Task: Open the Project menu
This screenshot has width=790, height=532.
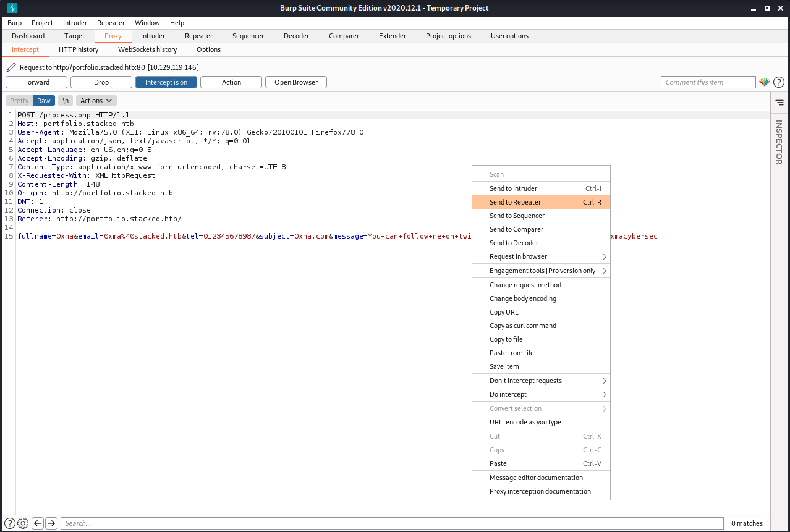Action: (x=42, y=23)
